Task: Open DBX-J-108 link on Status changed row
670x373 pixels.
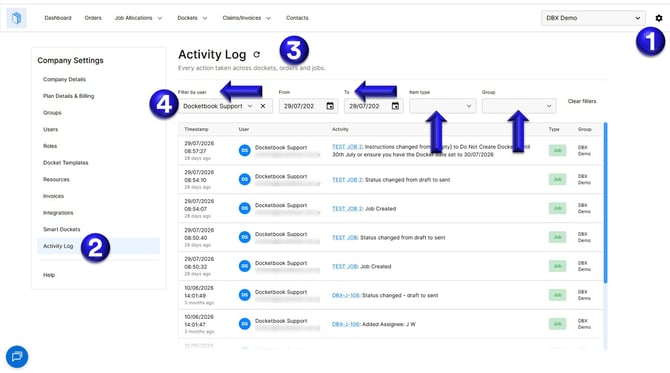Action: coord(346,295)
